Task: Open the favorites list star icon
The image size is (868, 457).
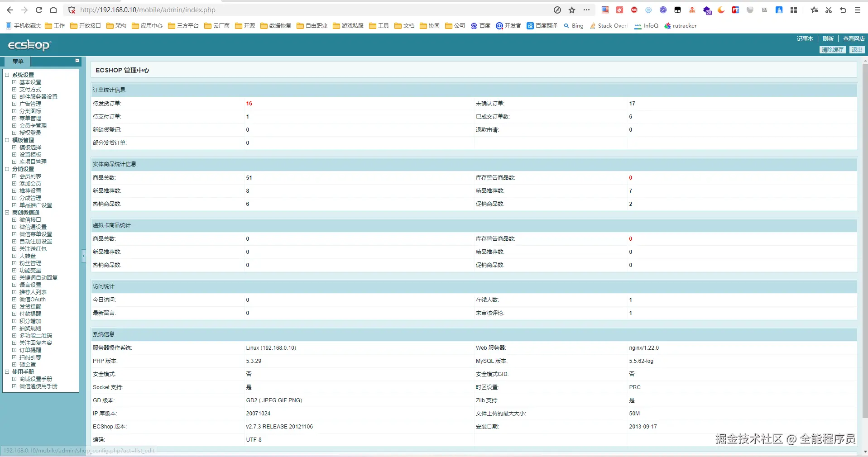Action: click(x=814, y=10)
